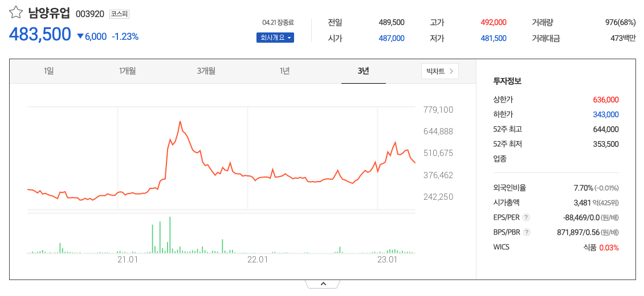This screenshot has width=644, height=296.
Task: Click the 저가 value 481,500
Action: point(494,39)
